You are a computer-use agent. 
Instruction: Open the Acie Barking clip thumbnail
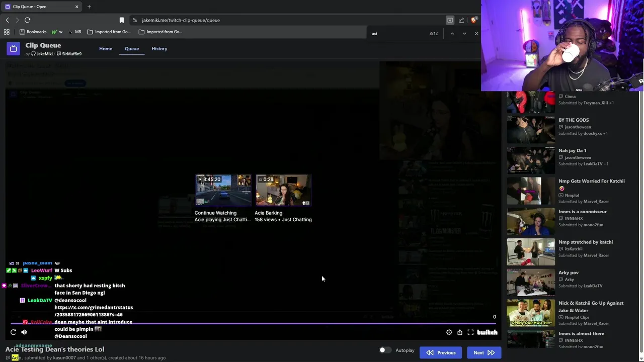point(283,190)
